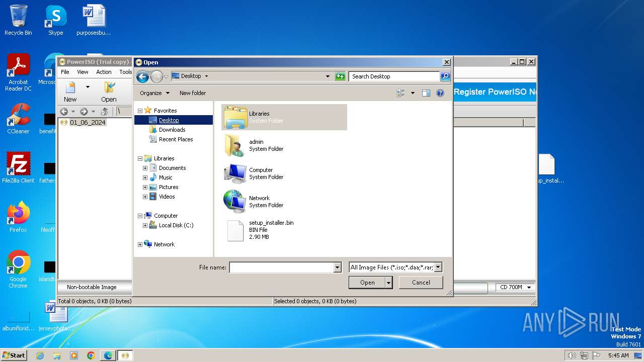Open the Action menu in PowerISO

point(104,72)
